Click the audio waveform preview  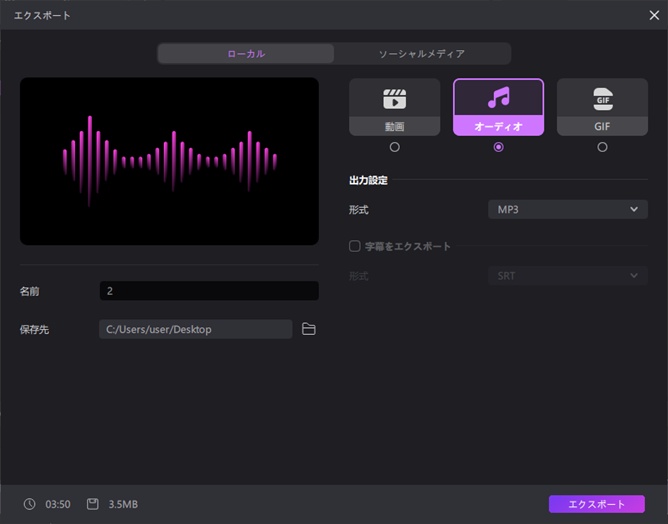[169, 161]
